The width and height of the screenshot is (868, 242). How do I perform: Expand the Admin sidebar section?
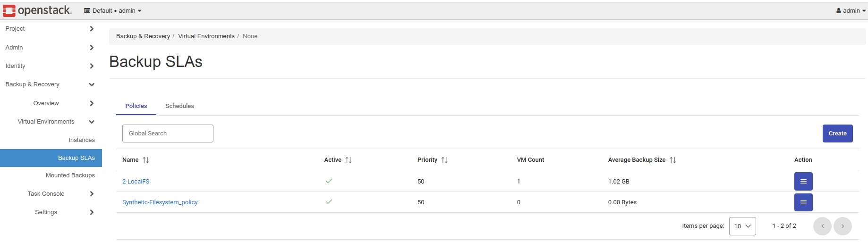click(49, 48)
